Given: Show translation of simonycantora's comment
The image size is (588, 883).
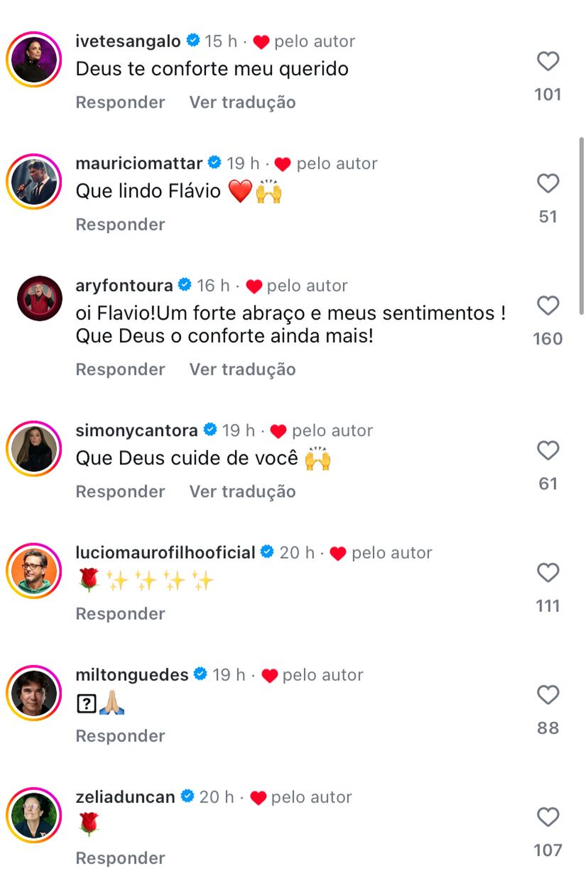Looking at the screenshot, I should tap(242, 492).
